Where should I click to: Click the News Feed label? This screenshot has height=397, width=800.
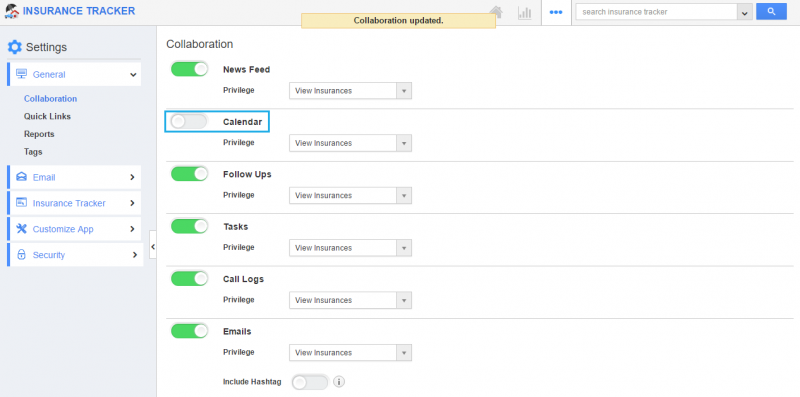point(246,69)
